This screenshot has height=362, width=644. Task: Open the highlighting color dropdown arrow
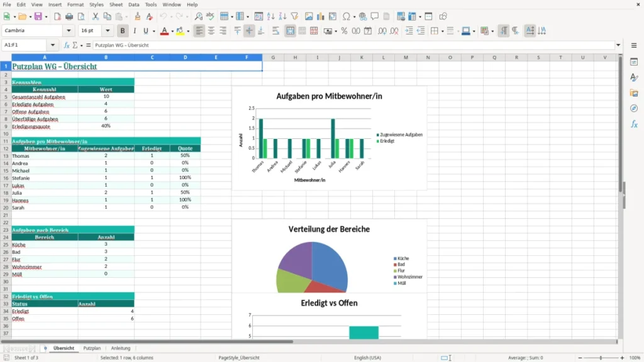point(188,31)
